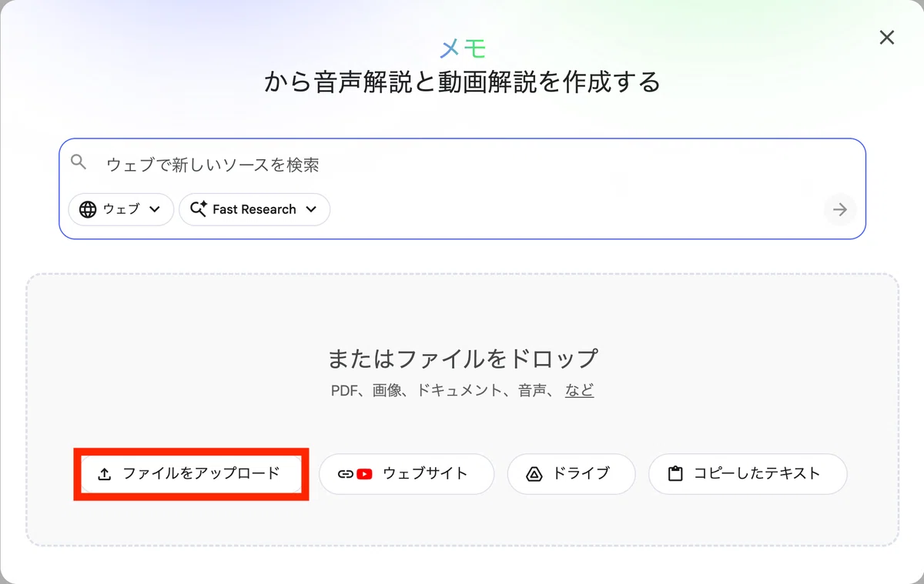This screenshot has width=924, height=584.
Task: Select ファイルをアップロード button
Action: [191, 474]
